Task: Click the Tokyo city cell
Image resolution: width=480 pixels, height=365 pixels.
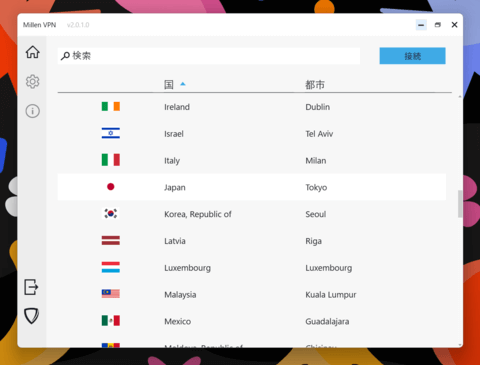Action: 316,187
